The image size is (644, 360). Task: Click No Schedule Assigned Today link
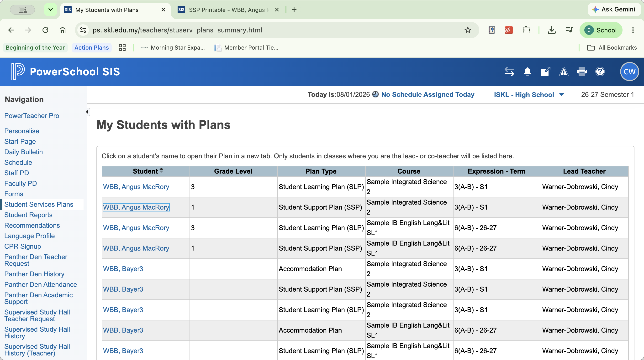pyautogui.click(x=428, y=94)
